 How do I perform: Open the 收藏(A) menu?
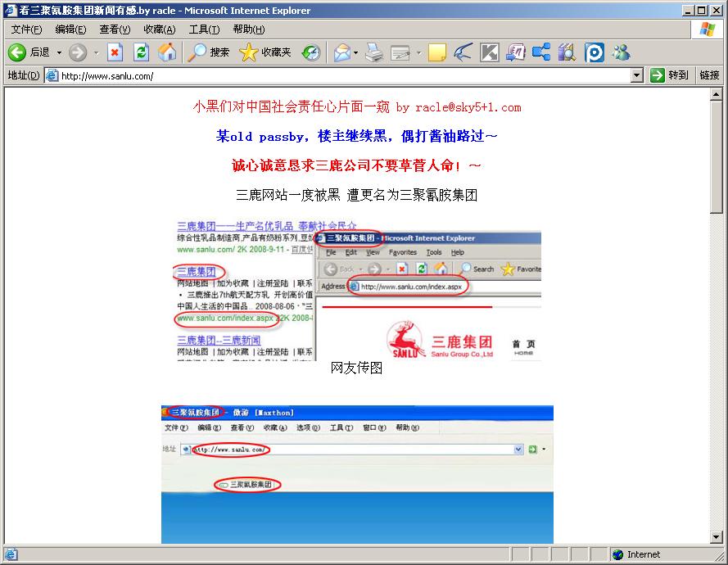(x=159, y=29)
